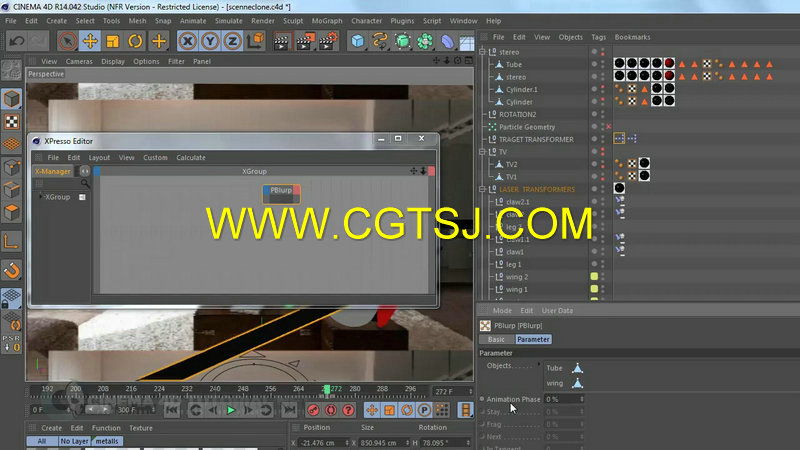800x450 pixels.
Task: Toggle Autokeying button
Action: [x=331, y=410]
